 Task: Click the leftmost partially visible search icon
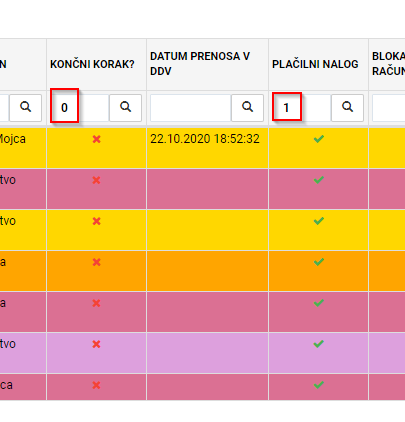(25, 108)
